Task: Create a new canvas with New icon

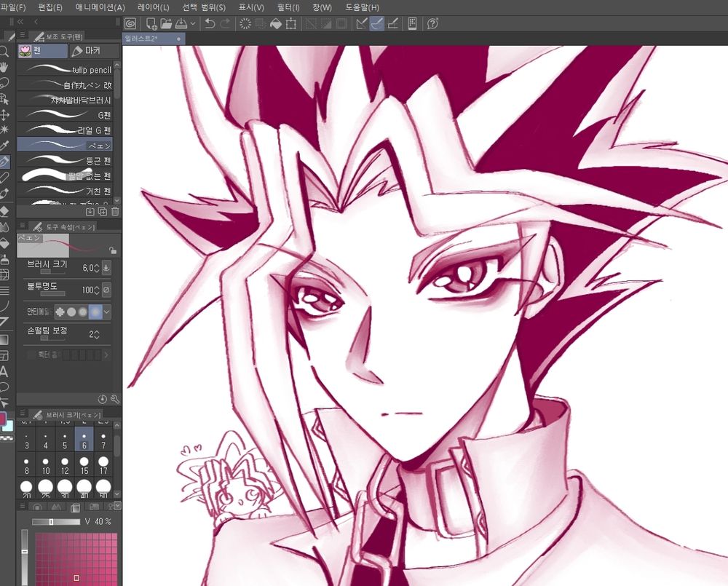Action: (x=151, y=23)
